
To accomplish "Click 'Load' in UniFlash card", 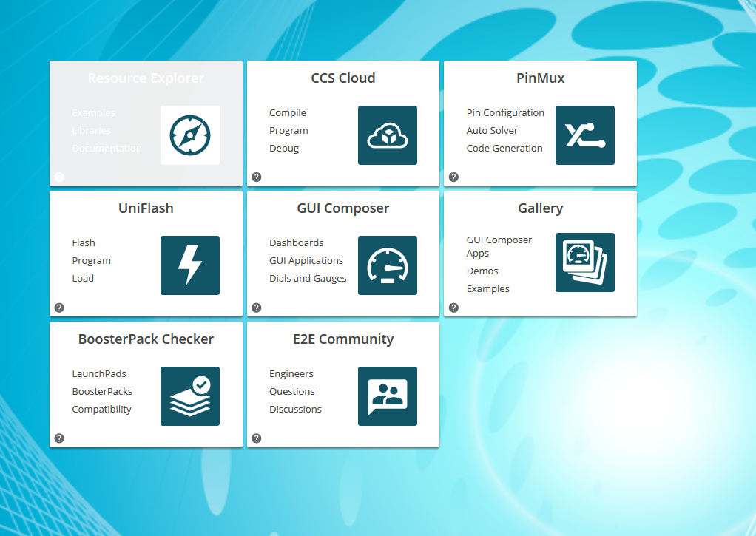I will click(x=83, y=279).
